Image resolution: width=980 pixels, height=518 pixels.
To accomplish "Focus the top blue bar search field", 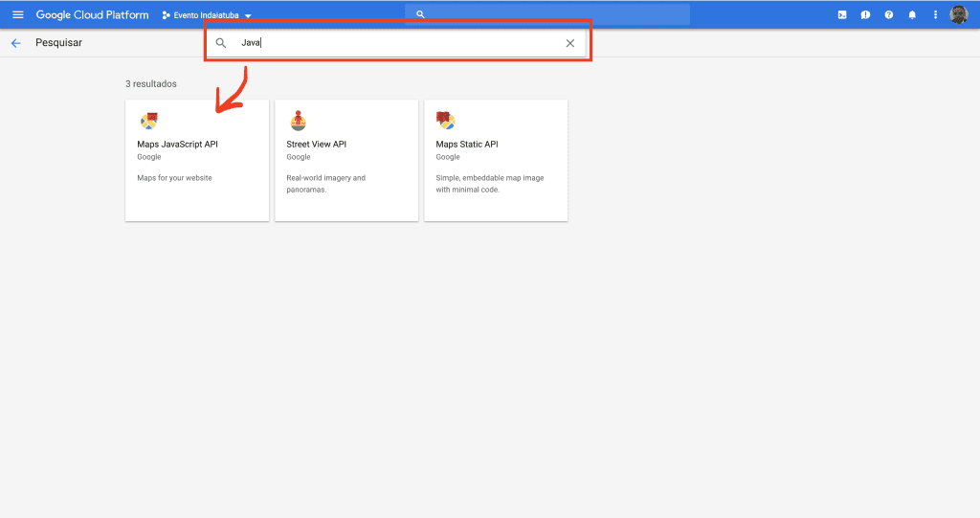I will pyautogui.click(x=546, y=14).
